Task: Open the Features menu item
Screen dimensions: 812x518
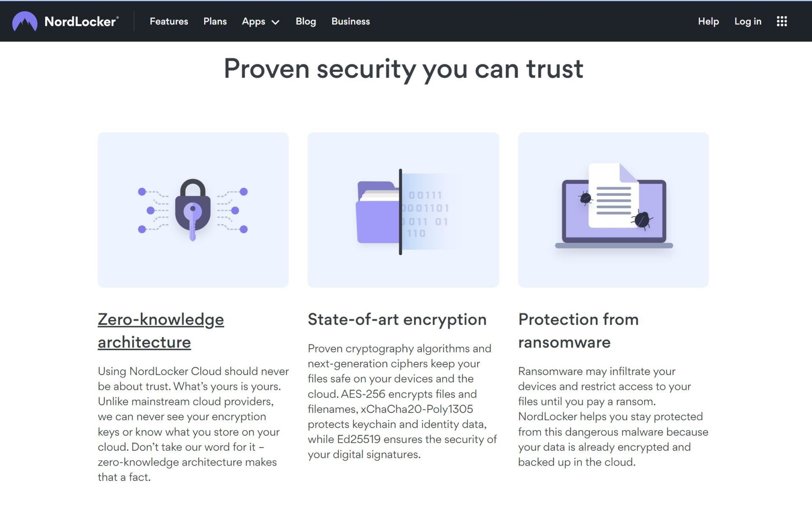Action: pyautogui.click(x=169, y=21)
